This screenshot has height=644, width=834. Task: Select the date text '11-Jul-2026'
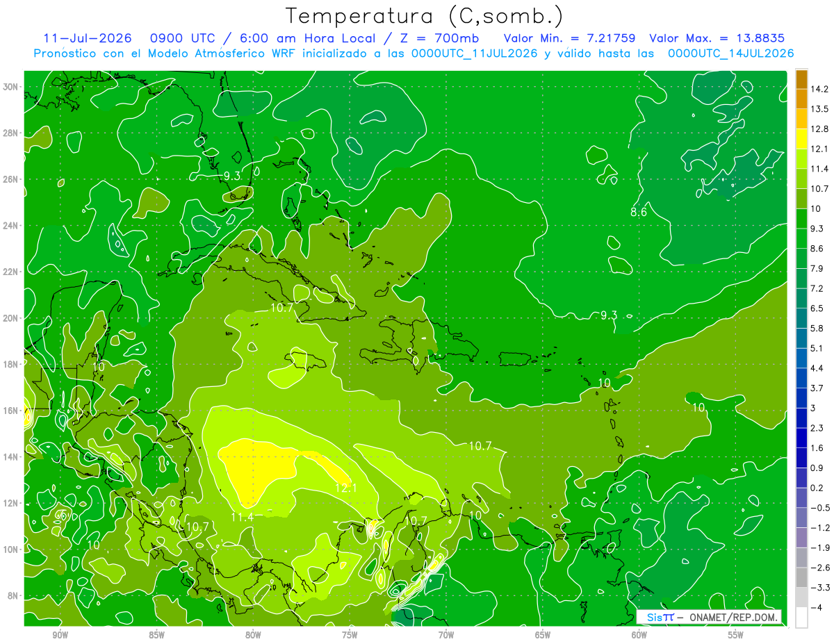(88, 38)
